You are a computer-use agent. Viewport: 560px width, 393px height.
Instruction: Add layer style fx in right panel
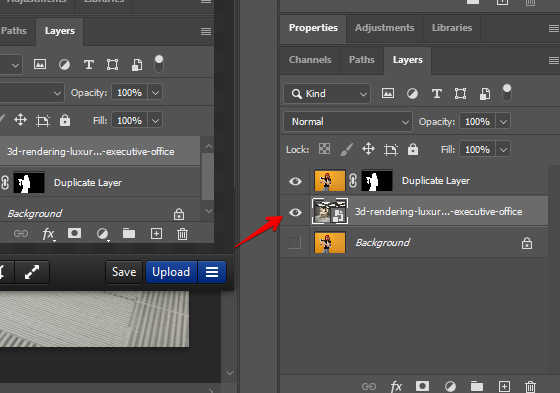point(396,387)
